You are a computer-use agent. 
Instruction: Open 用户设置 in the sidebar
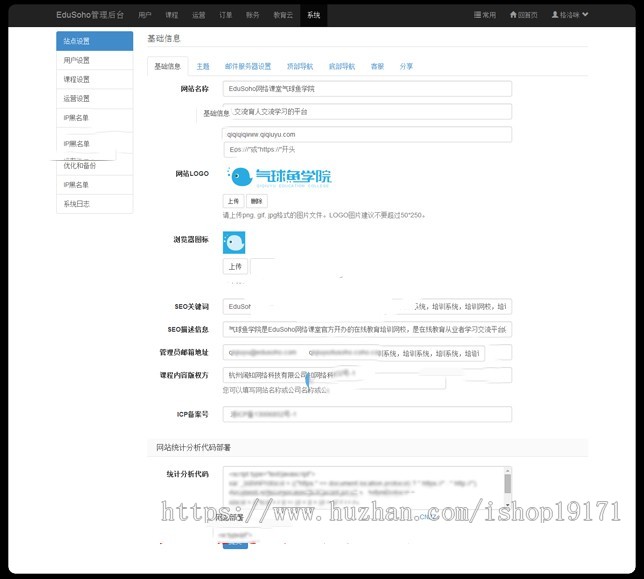pyautogui.click(x=94, y=60)
